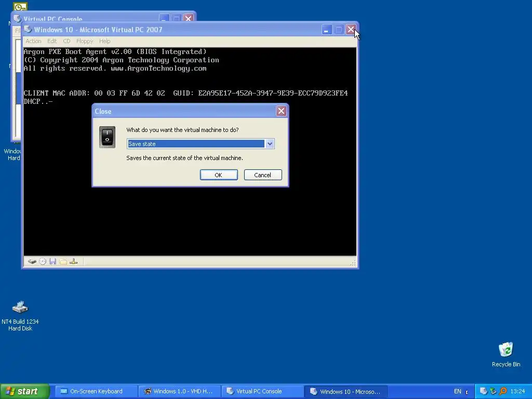Screen dimensions: 532x399
Task: Click the 'CLIENT MAC ADDR' line in VM screen
Action: [x=185, y=94]
